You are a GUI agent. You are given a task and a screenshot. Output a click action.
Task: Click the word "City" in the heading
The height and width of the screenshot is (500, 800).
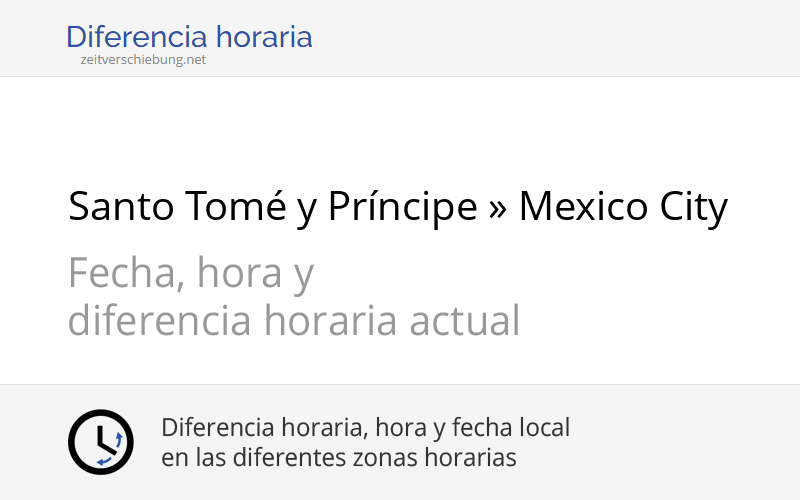coord(692,208)
